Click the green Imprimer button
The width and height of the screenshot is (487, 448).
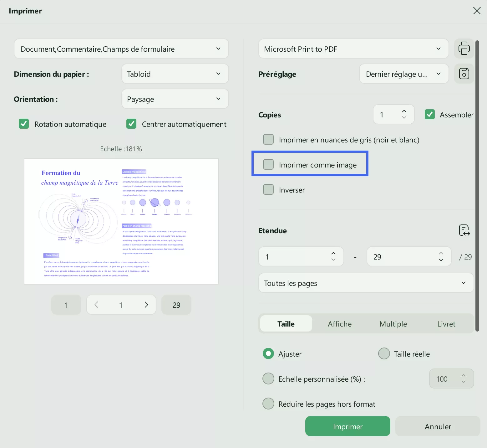coord(347,426)
